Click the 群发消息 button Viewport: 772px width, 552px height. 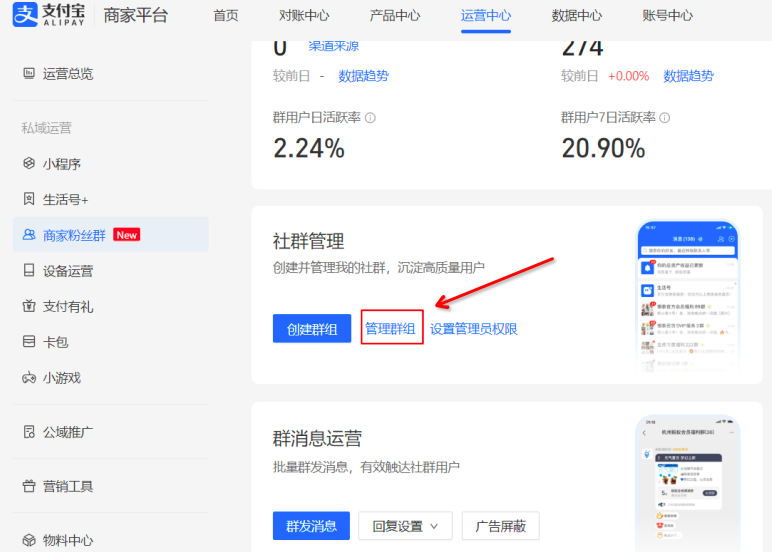click(311, 526)
